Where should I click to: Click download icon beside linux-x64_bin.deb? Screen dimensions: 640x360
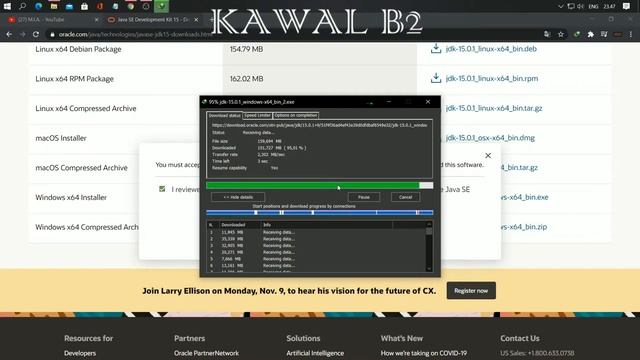click(436, 49)
